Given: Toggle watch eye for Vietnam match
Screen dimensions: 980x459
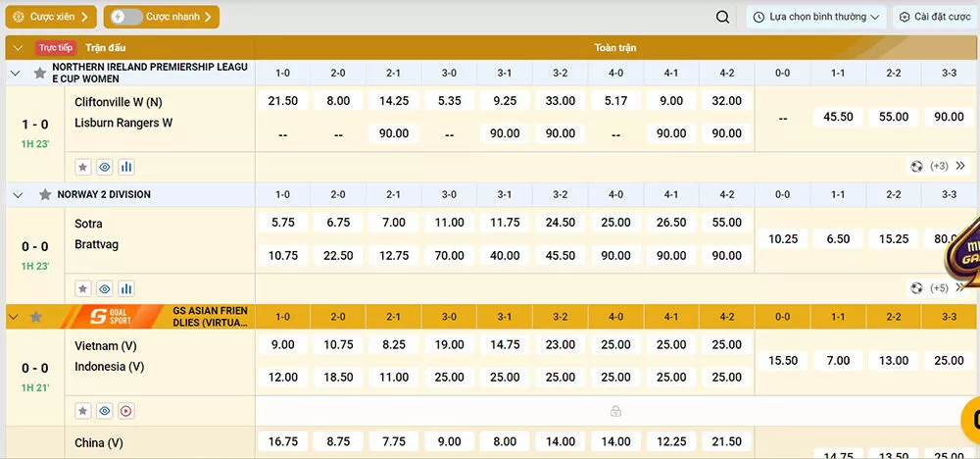Looking at the screenshot, I should (105, 411).
